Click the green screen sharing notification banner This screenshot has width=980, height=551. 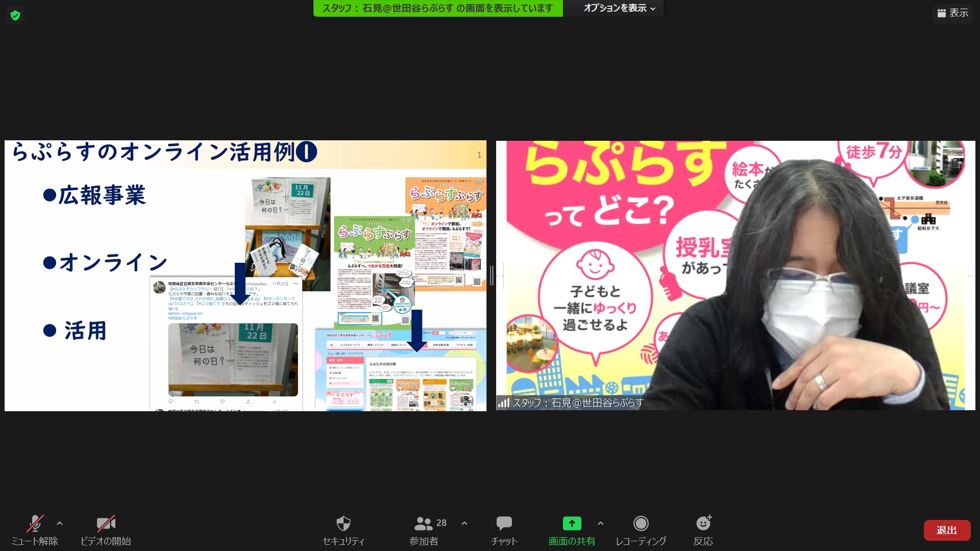pyautogui.click(x=437, y=8)
